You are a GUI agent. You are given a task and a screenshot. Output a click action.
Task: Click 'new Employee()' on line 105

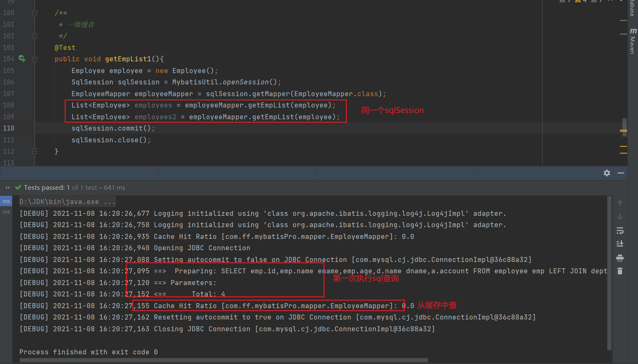pyautogui.click(x=185, y=71)
